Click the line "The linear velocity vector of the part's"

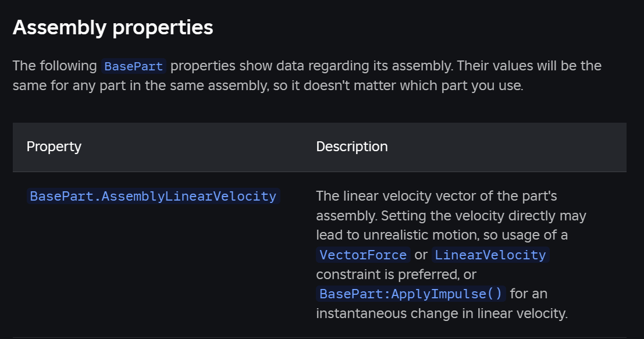436,196
